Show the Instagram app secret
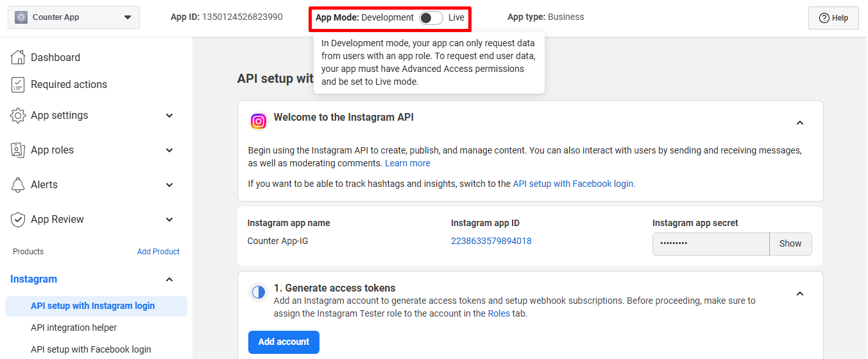Viewport: 868px width, 359px height. pyautogui.click(x=790, y=244)
